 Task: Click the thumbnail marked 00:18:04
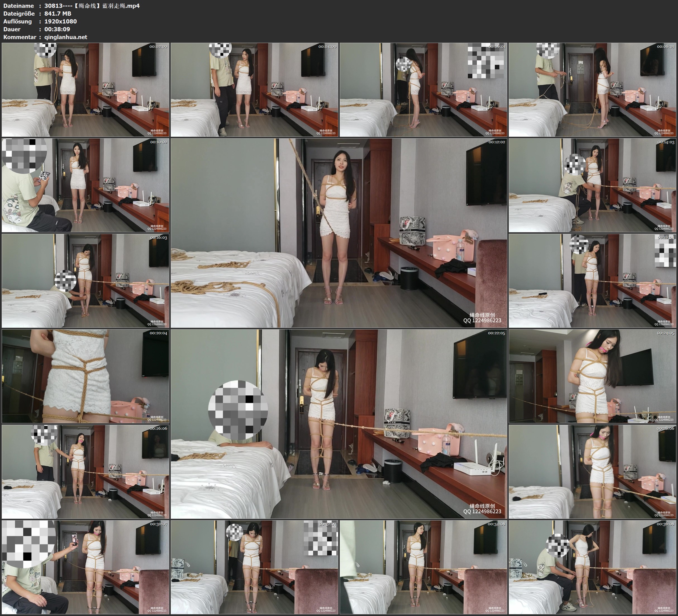pyautogui.click(x=593, y=281)
